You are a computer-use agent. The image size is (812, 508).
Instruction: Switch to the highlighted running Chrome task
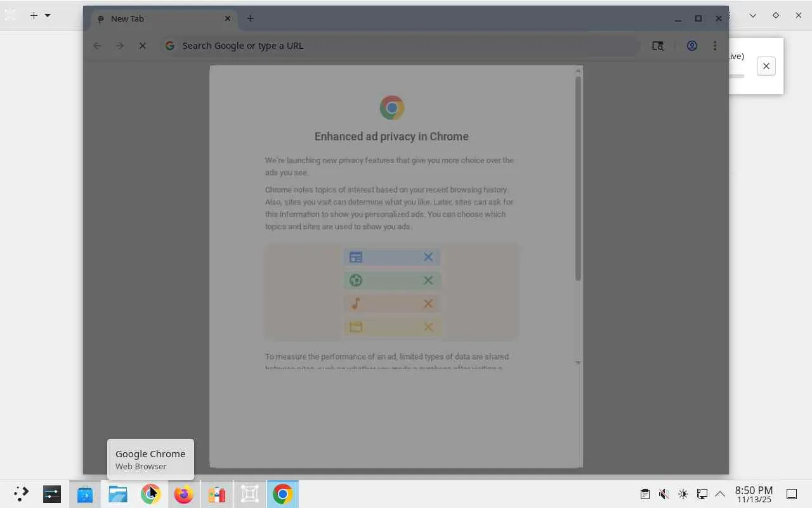[x=283, y=494]
